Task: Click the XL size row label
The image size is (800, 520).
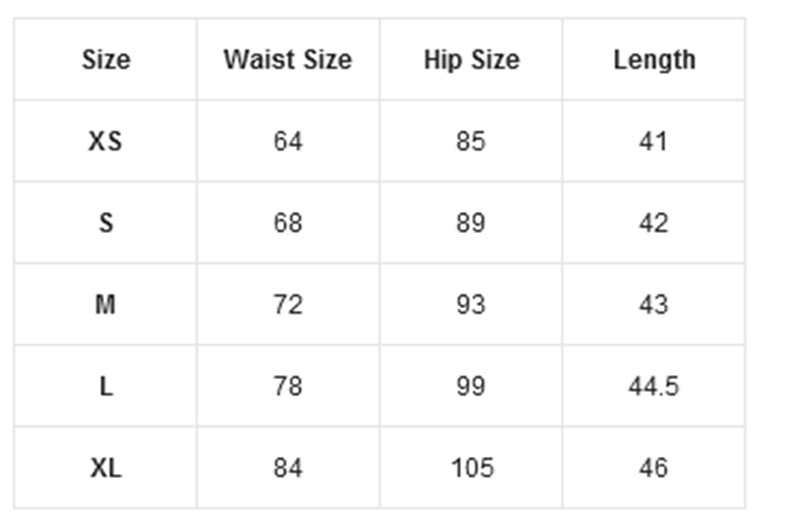Action: (x=106, y=468)
